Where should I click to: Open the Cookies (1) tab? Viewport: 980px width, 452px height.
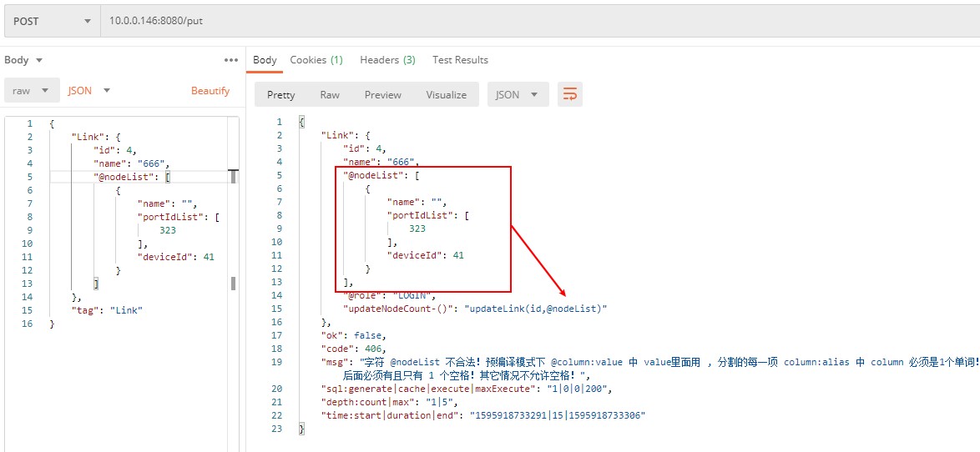pyautogui.click(x=316, y=60)
